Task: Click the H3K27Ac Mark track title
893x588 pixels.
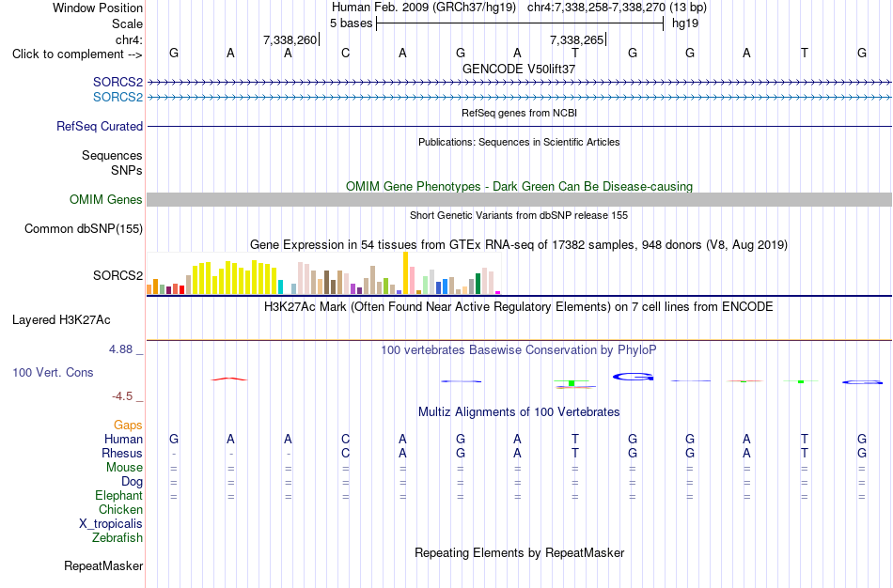Action: 519,307
